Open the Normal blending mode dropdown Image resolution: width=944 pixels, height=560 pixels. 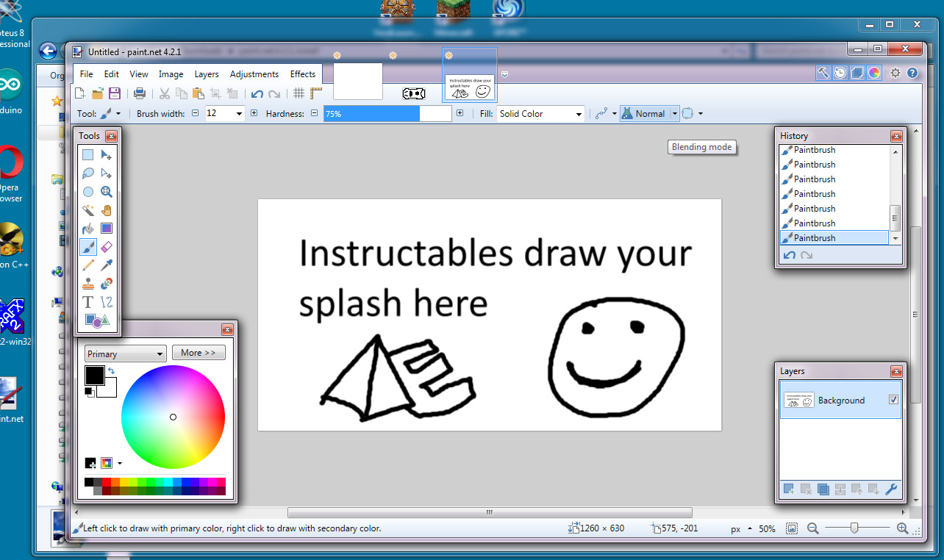coord(674,113)
